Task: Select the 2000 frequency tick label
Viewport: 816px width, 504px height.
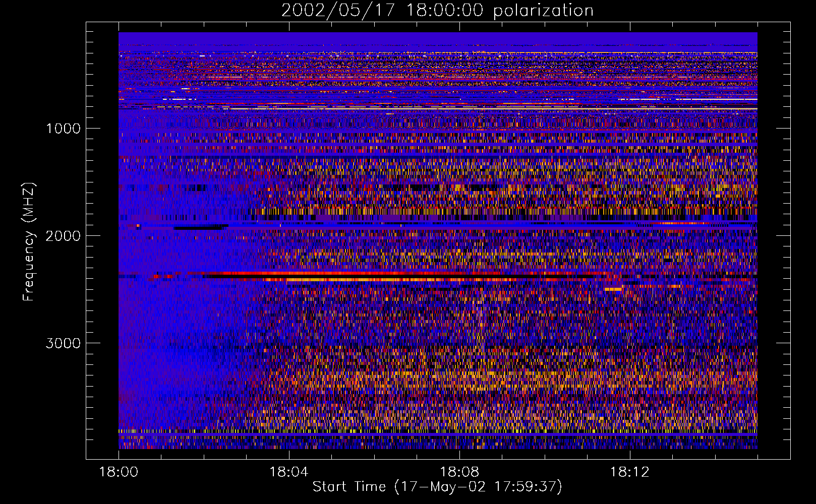Action: click(63, 236)
